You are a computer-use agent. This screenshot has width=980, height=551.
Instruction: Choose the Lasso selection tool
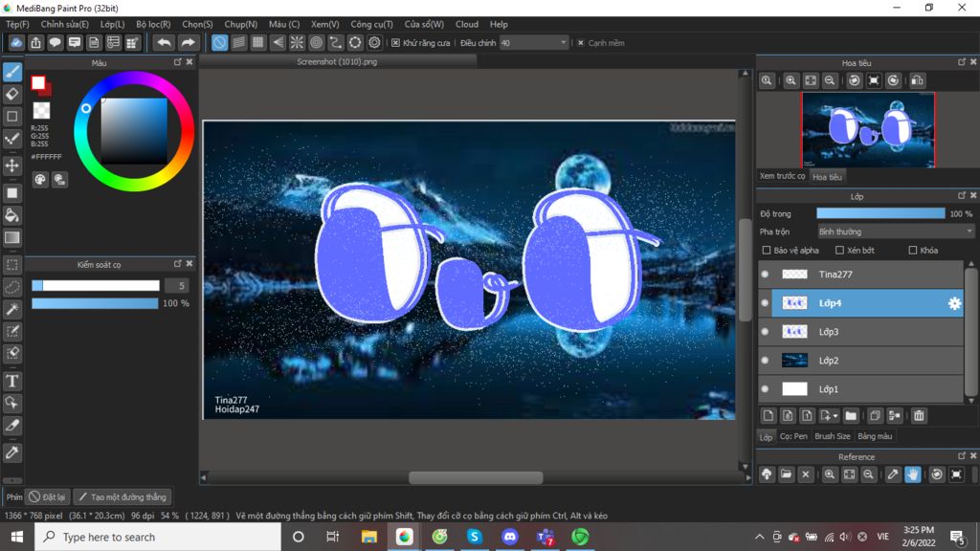[x=12, y=287]
